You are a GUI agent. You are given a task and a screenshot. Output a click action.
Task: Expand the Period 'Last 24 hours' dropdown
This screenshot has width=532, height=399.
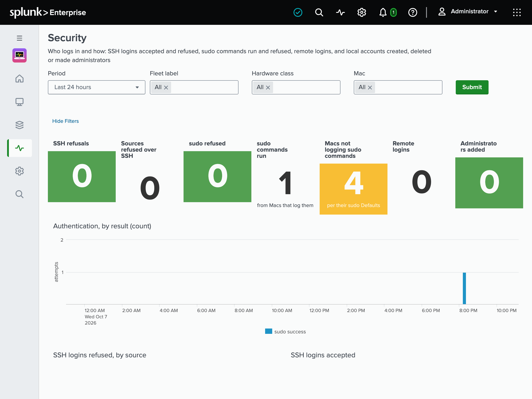tap(96, 87)
